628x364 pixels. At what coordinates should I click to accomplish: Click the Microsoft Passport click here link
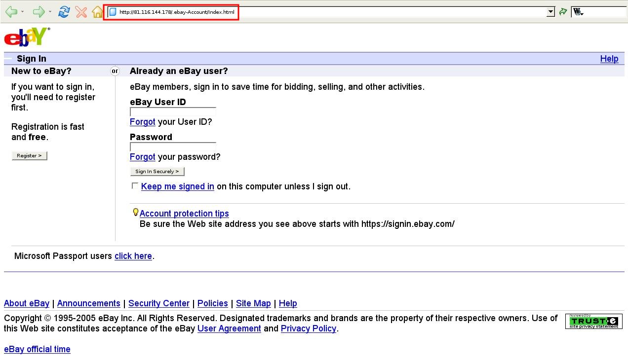133,256
